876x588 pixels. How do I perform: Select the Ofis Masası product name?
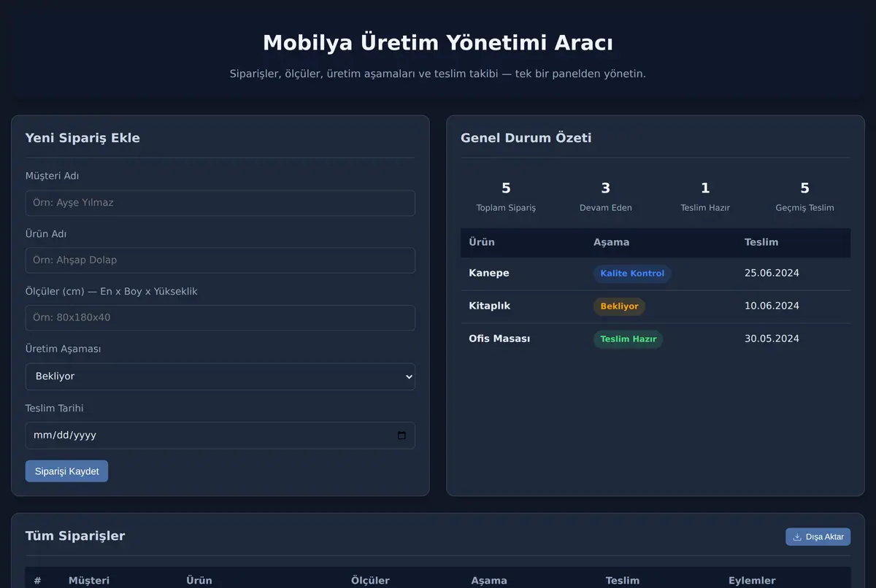(499, 339)
